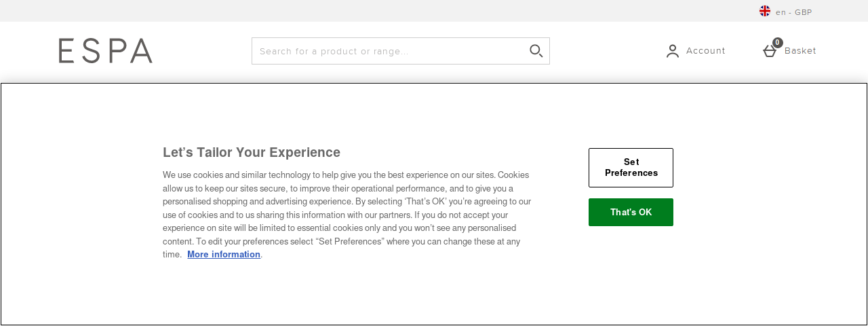This screenshot has height=326, width=868.
Task: Click the search placeholder text
Action: [334, 52]
